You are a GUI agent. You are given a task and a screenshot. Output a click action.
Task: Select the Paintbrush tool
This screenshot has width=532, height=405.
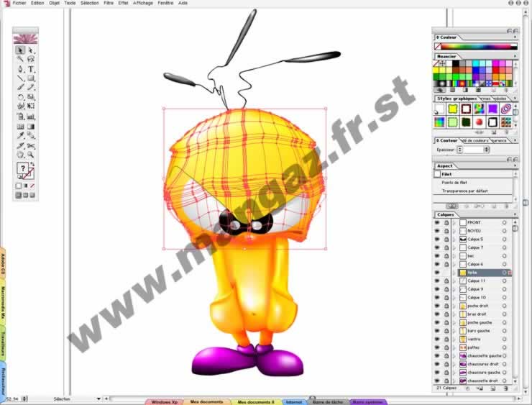(20, 88)
